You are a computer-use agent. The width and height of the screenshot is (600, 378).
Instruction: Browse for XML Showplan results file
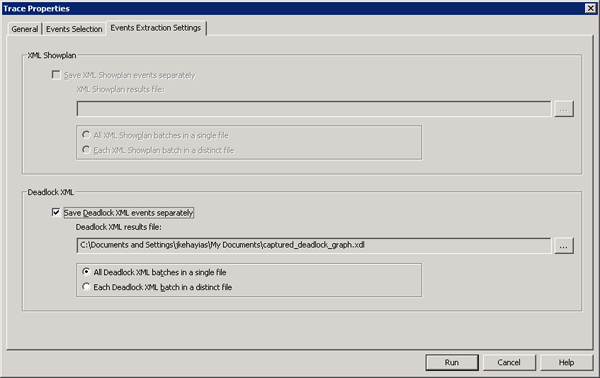point(564,109)
